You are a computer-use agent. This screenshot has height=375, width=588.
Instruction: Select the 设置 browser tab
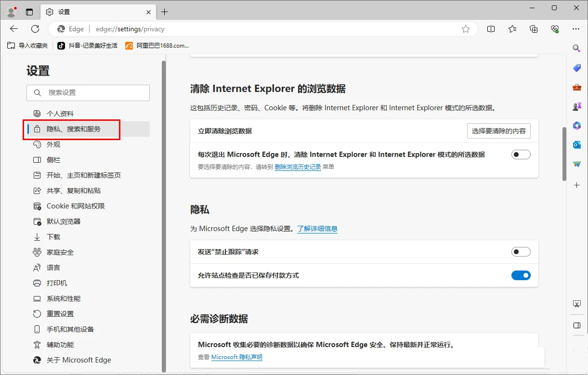pos(98,12)
